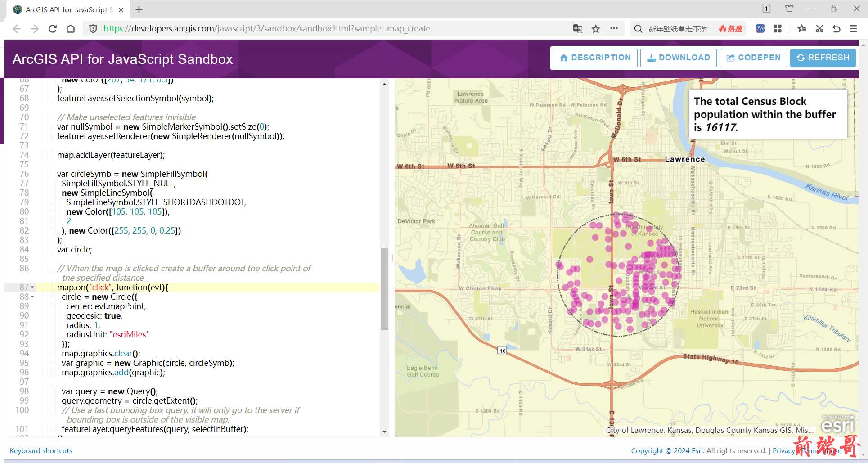The image size is (868, 463).
Task: Open the site security shield icon
Action: coord(93,29)
